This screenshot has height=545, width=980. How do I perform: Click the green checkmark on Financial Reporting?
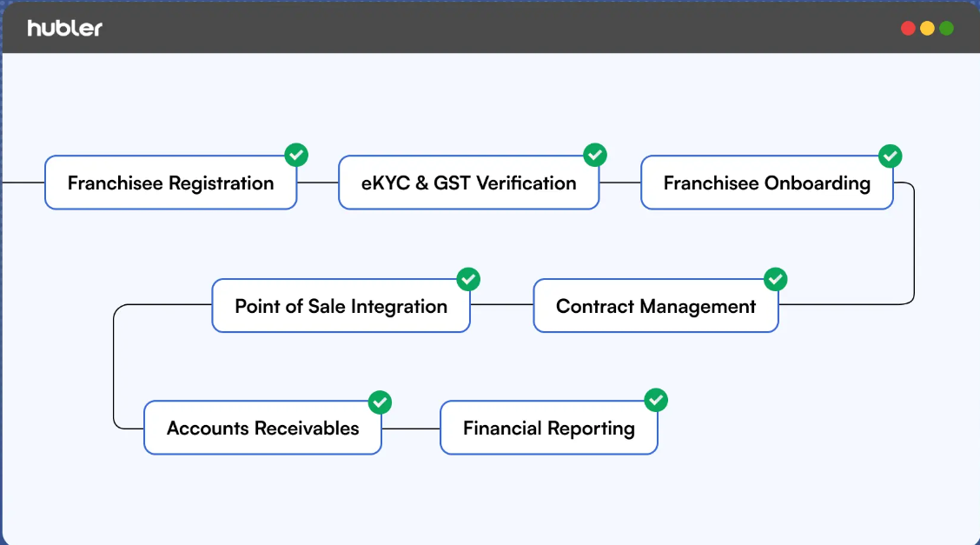point(656,400)
